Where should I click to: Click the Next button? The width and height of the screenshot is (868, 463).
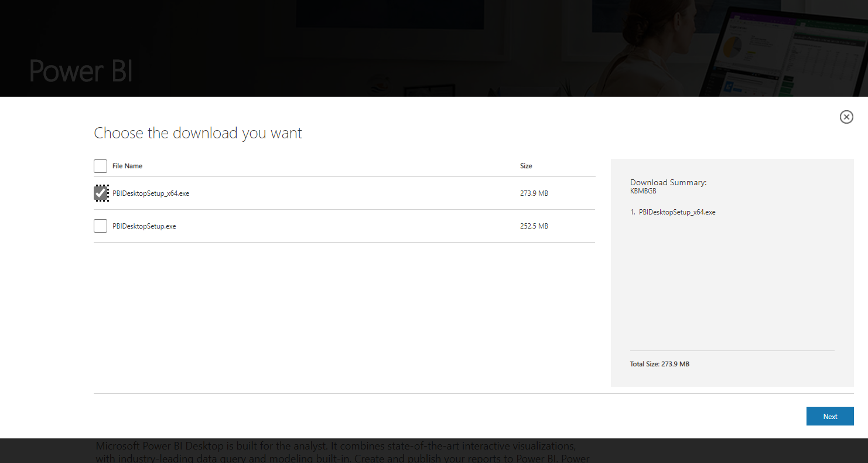pyautogui.click(x=830, y=416)
